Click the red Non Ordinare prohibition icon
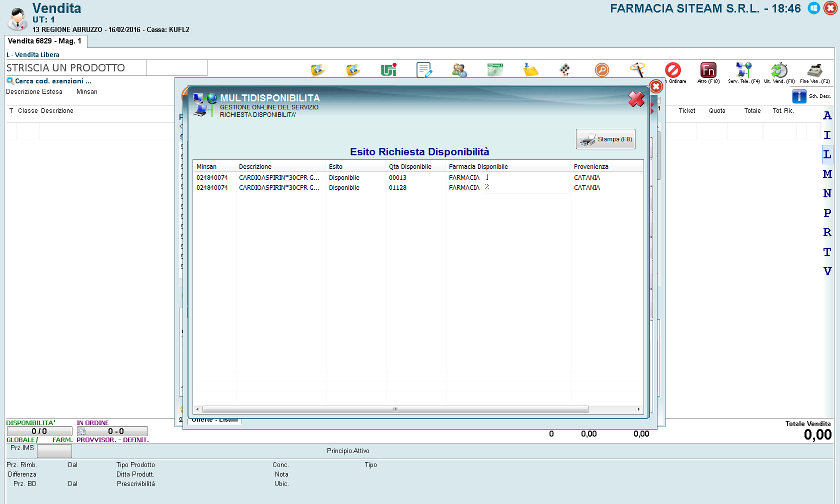840x504 pixels. click(673, 70)
